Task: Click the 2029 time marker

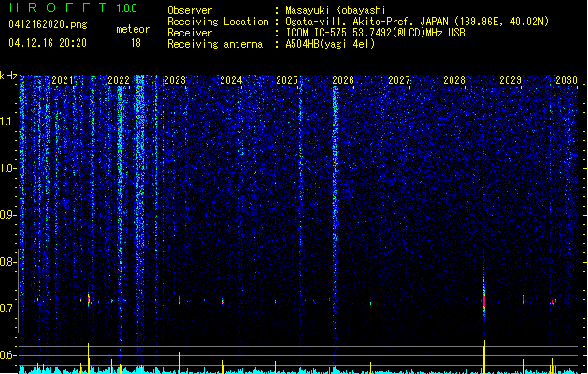Action: point(510,80)
